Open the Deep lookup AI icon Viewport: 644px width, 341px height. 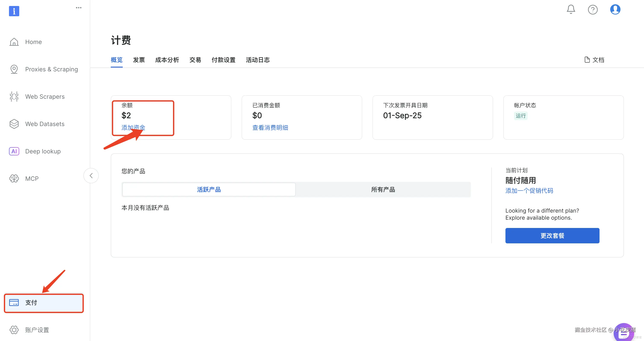[x=14, y=151]
